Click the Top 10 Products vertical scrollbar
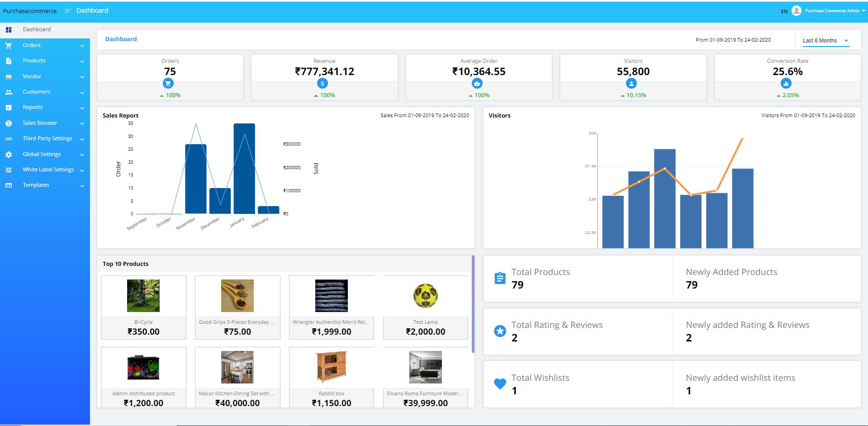The image size is (868, 426). click(473, 304)
